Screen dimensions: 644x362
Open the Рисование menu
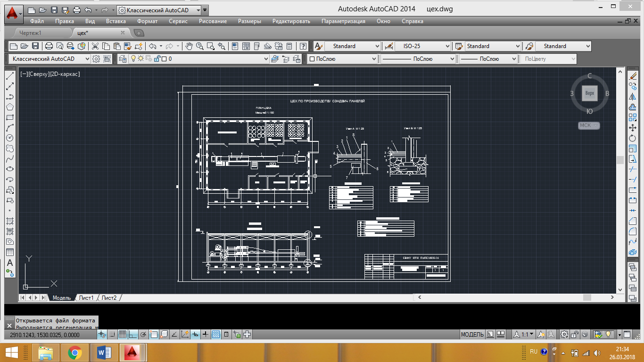point(213,21)
